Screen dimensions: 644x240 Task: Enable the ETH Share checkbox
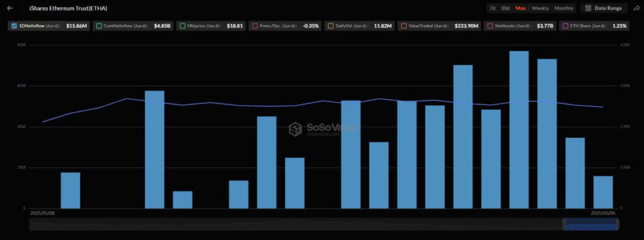[565, 26]
